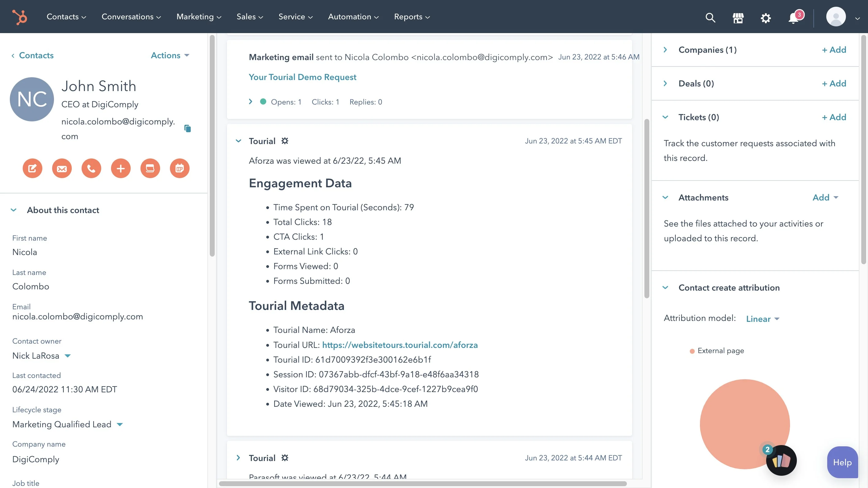
Task: Click integration icon beside 5:45 AM Tourial
Action: click(x=285, y=141)
